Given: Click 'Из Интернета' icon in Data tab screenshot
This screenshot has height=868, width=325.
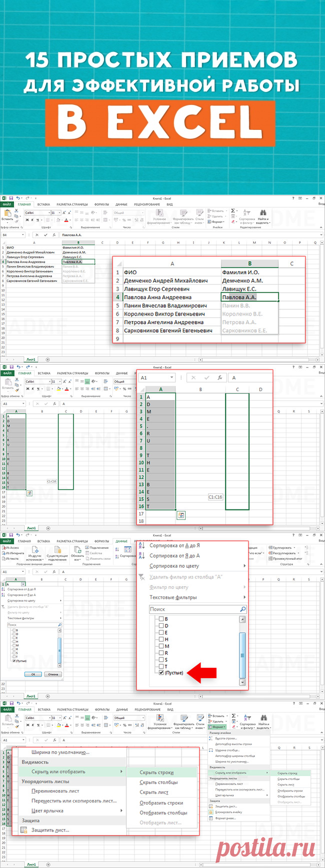Looking at the screenshot, I should coord(3,553).
